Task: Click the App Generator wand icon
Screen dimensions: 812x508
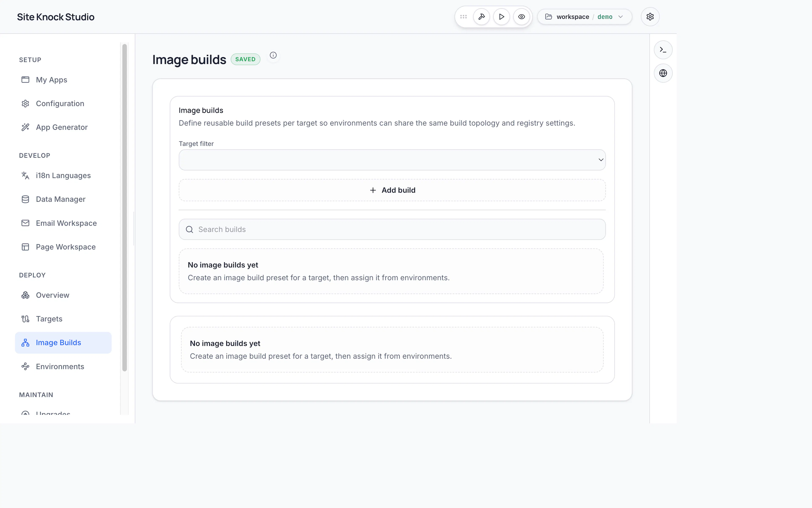Action: coord(26,127)
